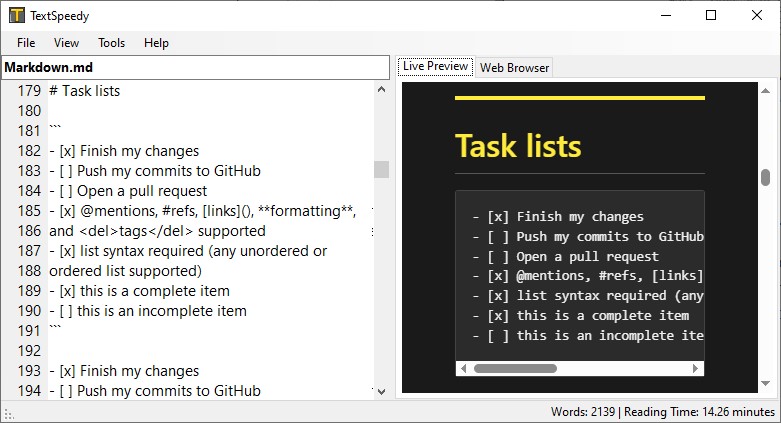Click editor line 194 'Push my commits to GitHub'
Viewport: 781px width, 423px height.
[x=155, y=391]
